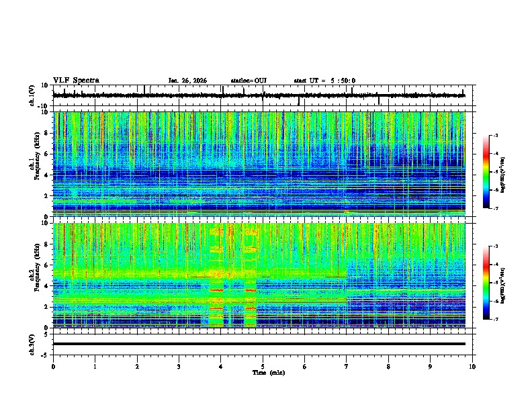Viewport: 532px width, 411px height.
Task: Click the 'ch.1(V)' axis label
Action: (x=32, y=95)
